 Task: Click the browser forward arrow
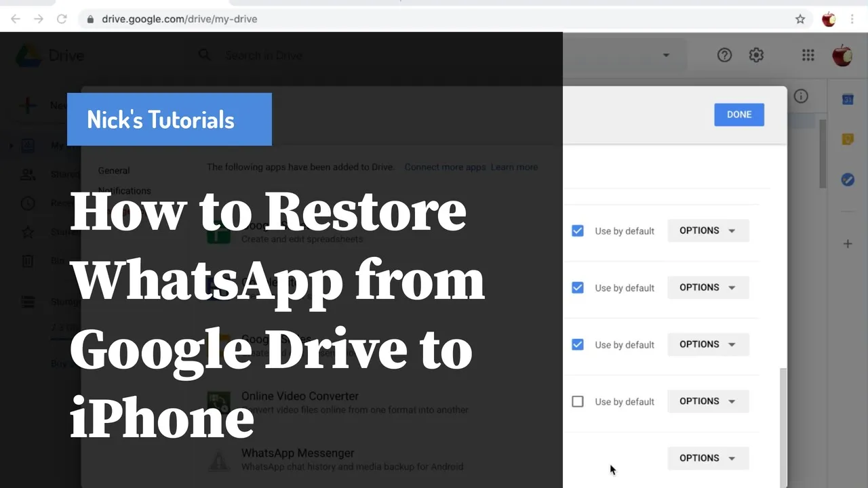[x=38, y=19]
